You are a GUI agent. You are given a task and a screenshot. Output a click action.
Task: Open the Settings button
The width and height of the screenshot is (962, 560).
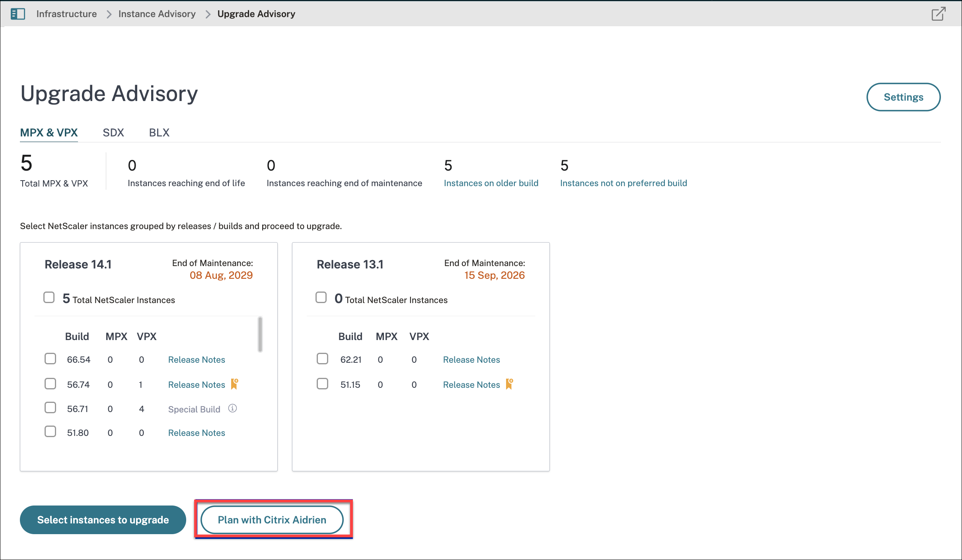point(903,97)
